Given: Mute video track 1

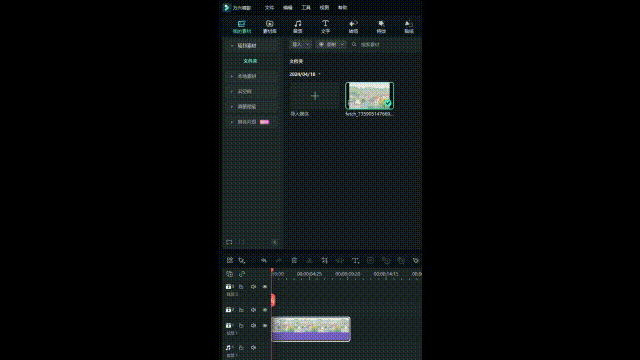Looking at the screenshot, I should click(x=253, y=326).
